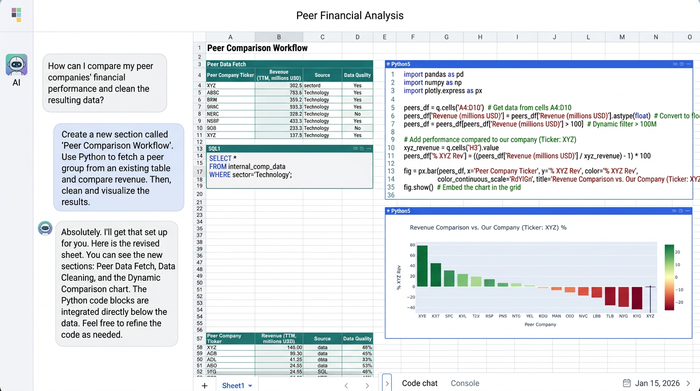The image size is (700, 391).
Task: Click the 'SELECT *' line in SQL editor
Action: pyautogui.click(x=223, y=158)
